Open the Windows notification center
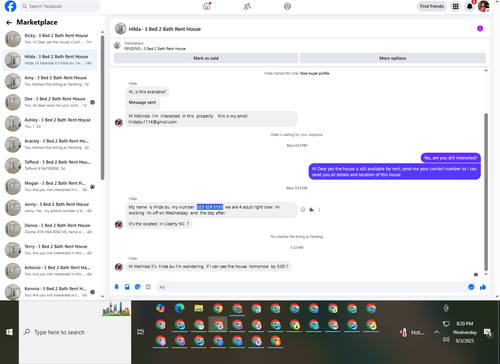This screenshot has width=500, height=364. (x=488, y=332)
